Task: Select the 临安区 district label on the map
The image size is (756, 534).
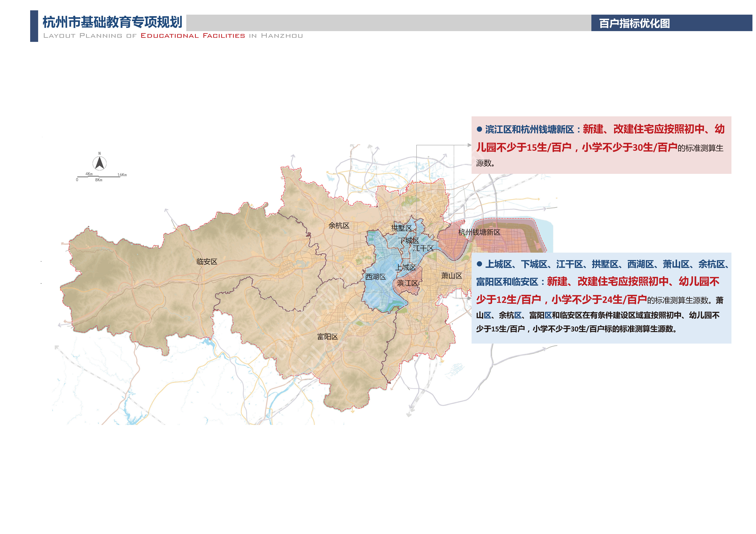Action: 207,262
